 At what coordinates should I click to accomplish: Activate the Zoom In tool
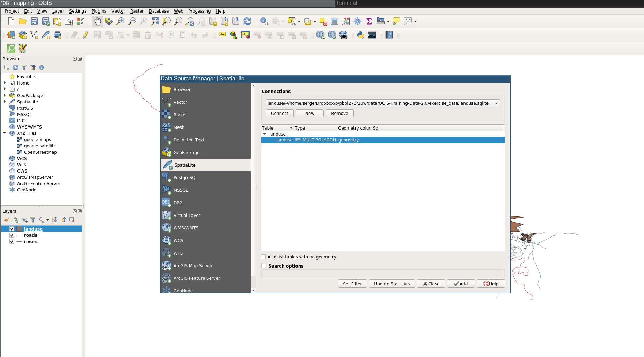pos(120,21)
